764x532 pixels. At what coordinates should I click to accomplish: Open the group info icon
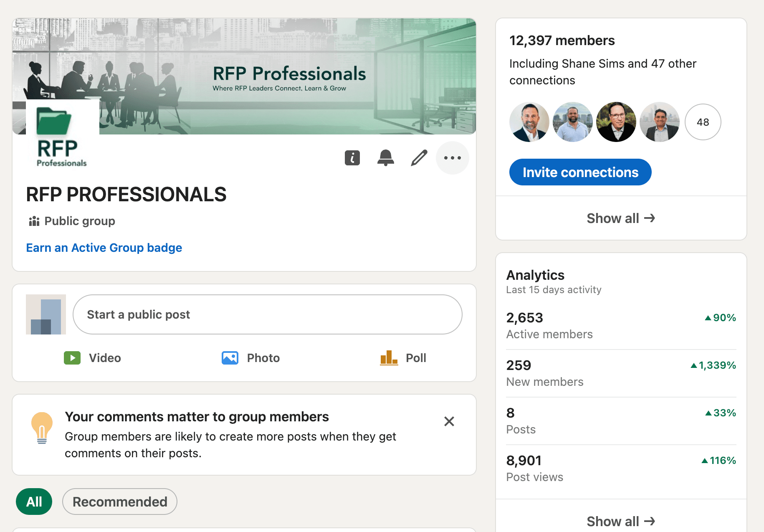[352, 158]
